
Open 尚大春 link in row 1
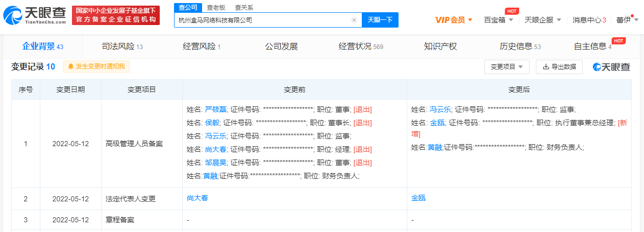click(x=215, y=149)
